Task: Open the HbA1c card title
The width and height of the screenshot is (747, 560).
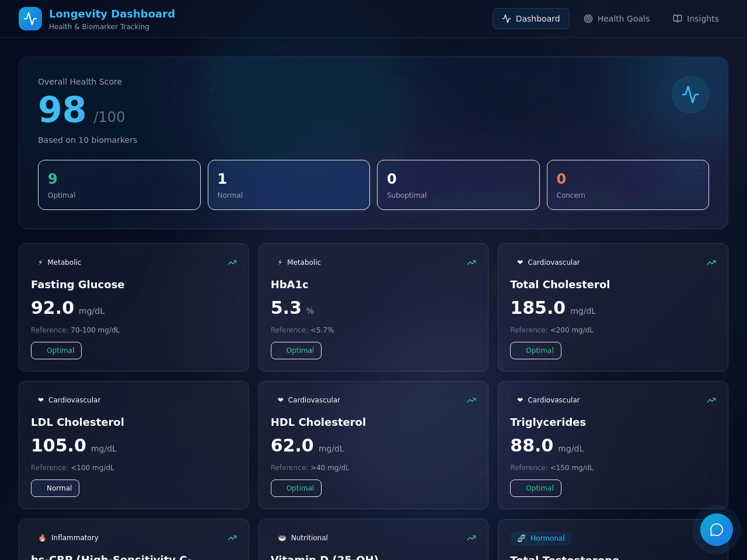Action: 289,285
